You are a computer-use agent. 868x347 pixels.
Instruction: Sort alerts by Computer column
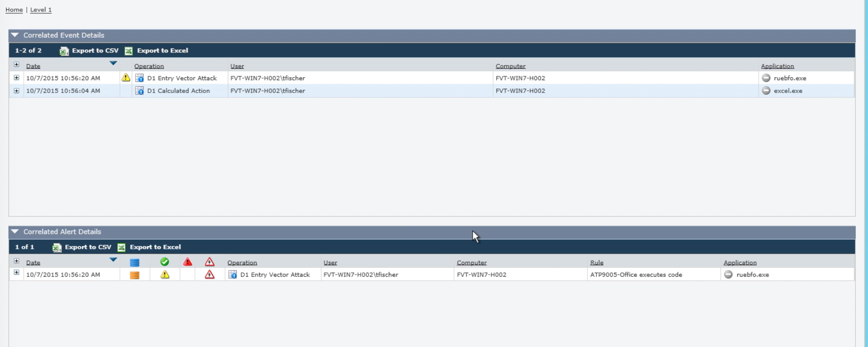click(472, 263)
